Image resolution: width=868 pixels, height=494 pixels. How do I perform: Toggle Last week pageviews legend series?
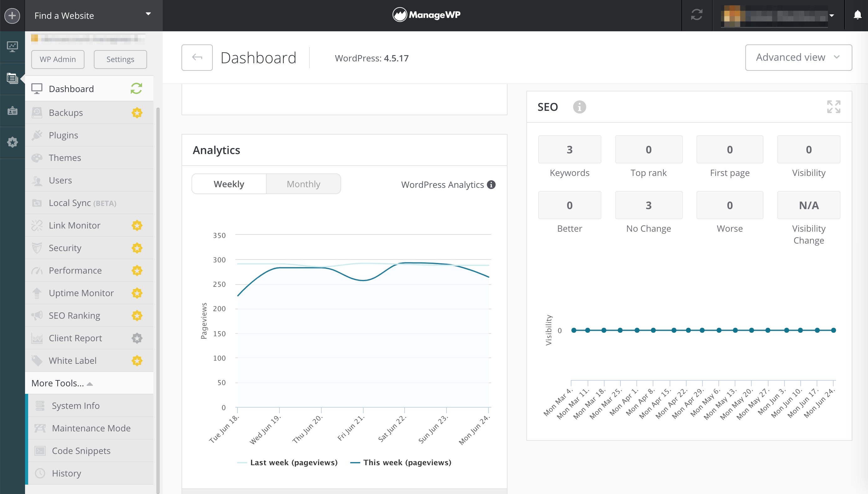coord(288,462)
